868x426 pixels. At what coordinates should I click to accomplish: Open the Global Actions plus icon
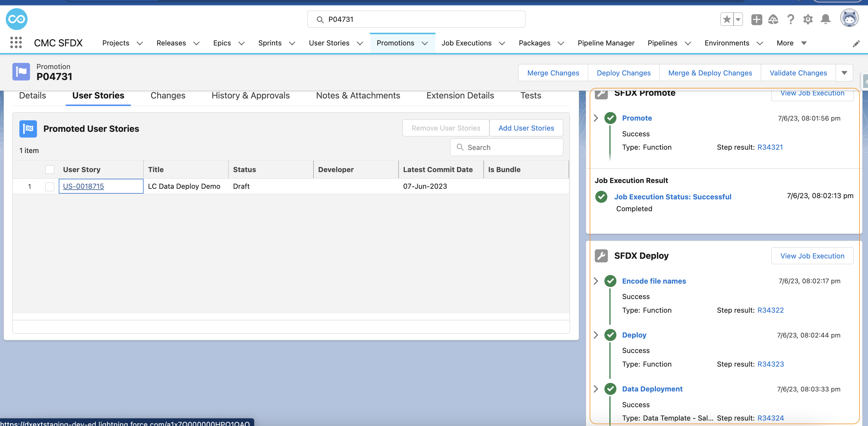pyautogui.click(x=757, y=19)
